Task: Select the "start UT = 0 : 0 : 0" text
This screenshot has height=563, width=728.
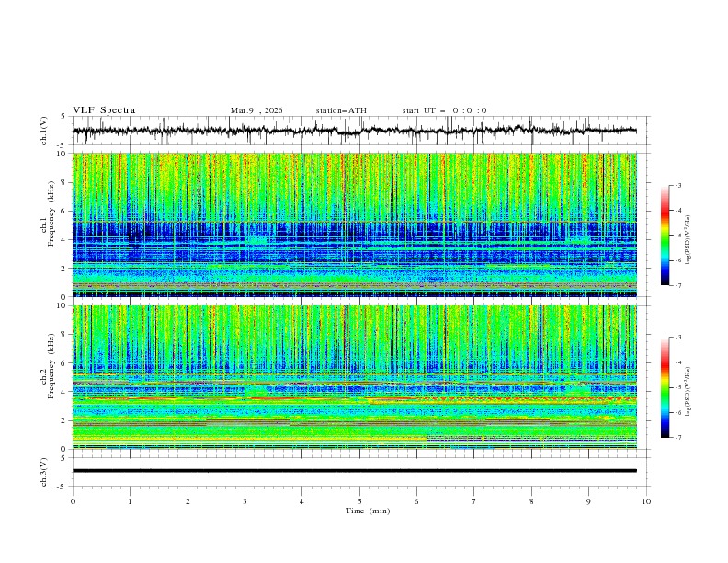Action: point(444,110)
